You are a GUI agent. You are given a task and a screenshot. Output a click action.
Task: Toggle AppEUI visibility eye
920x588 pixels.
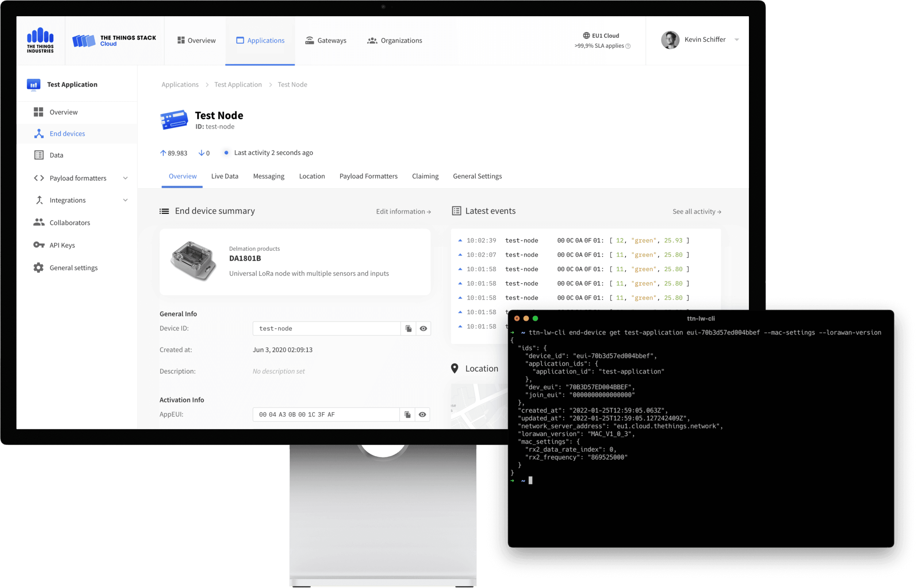coord(422,414)
